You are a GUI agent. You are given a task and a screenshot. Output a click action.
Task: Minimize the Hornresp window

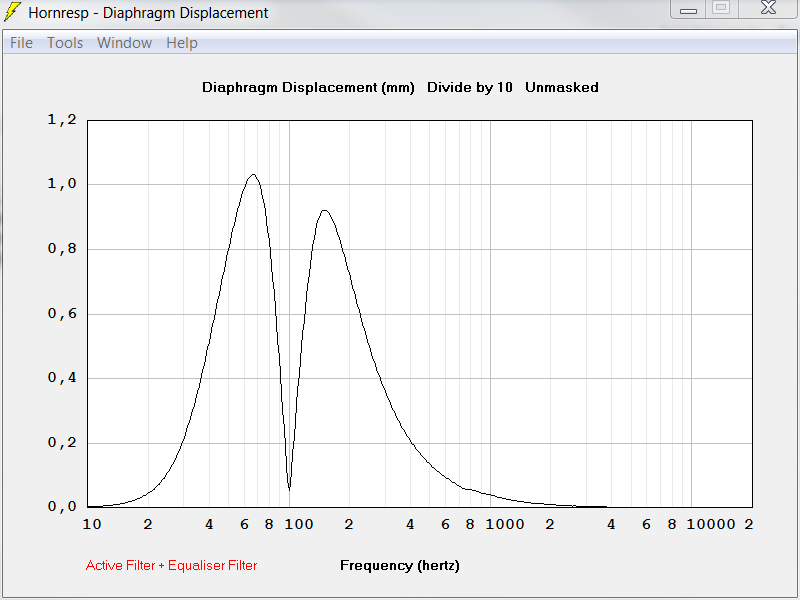(688, 9)
